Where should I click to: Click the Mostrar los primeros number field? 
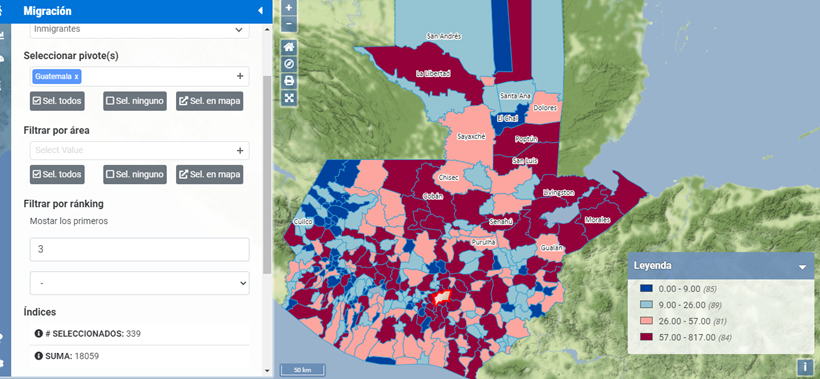tap(139, 249)
